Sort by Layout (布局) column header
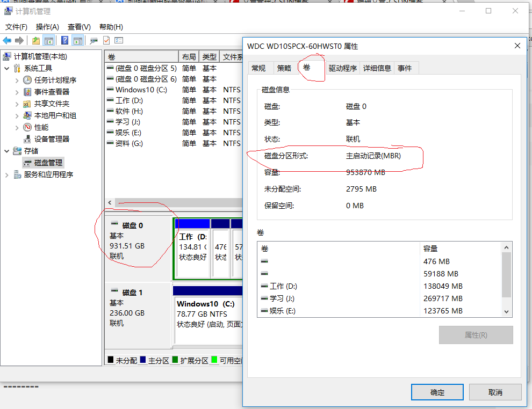532x409 pixels. (x=189, y=57)
